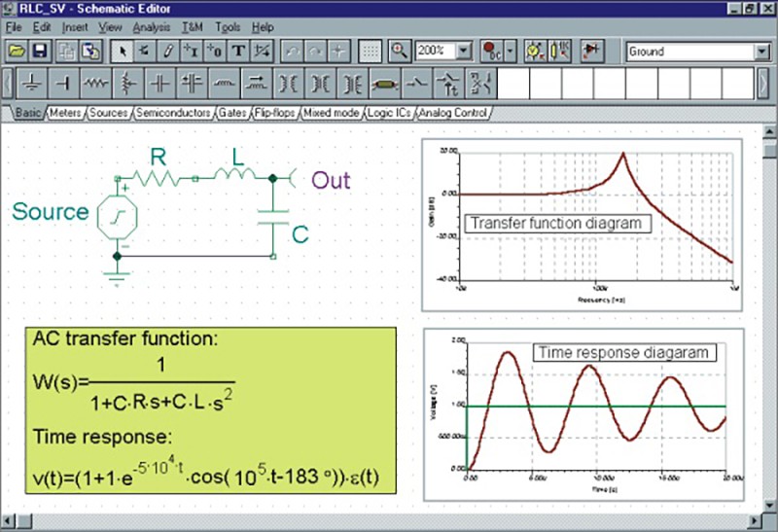The image size is (778, 532).
Task: Toggle the grid dots display button
Action: coord(370,51)
